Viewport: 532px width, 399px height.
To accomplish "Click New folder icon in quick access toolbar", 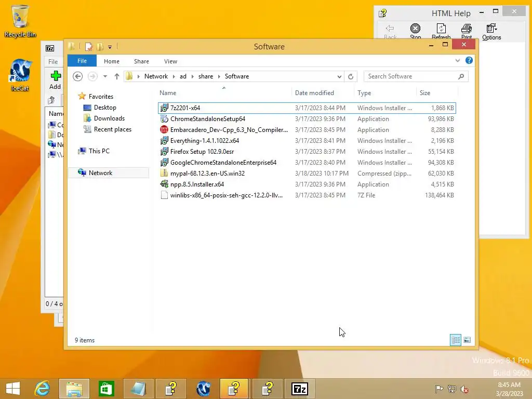I will (x=100, y=46).
